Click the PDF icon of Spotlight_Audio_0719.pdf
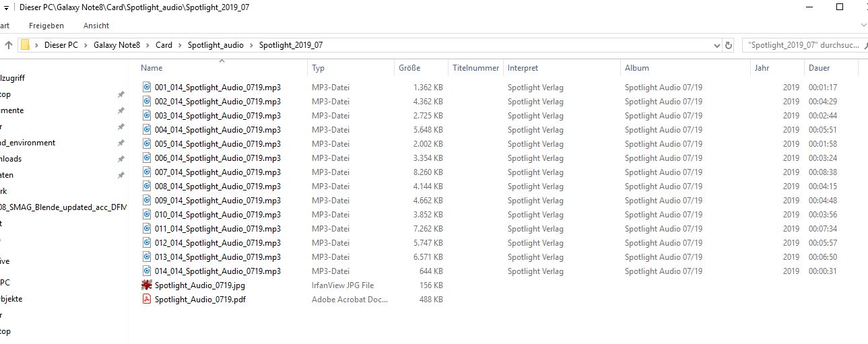This screenshot has height=344, width=868. (147, 300)
